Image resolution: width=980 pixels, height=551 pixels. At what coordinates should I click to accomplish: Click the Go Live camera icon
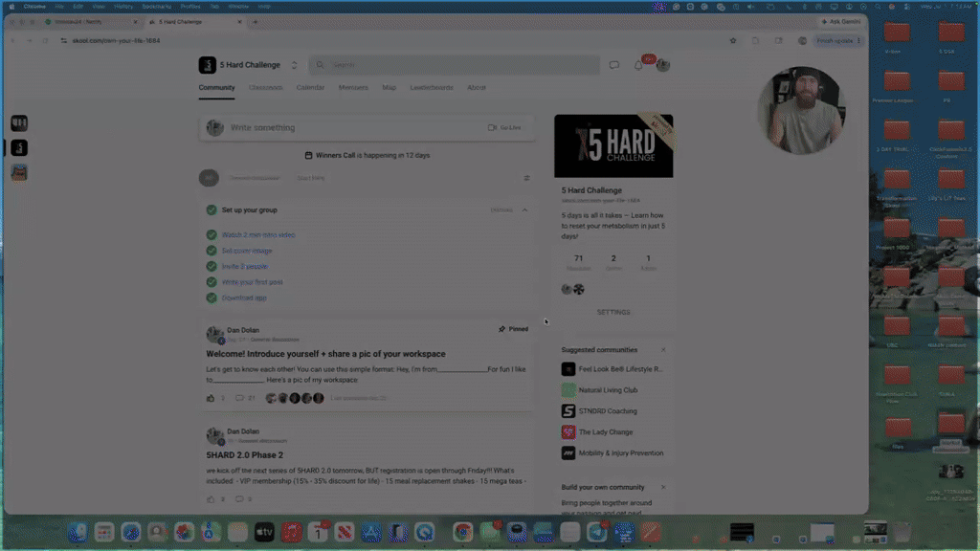[492, 127]
